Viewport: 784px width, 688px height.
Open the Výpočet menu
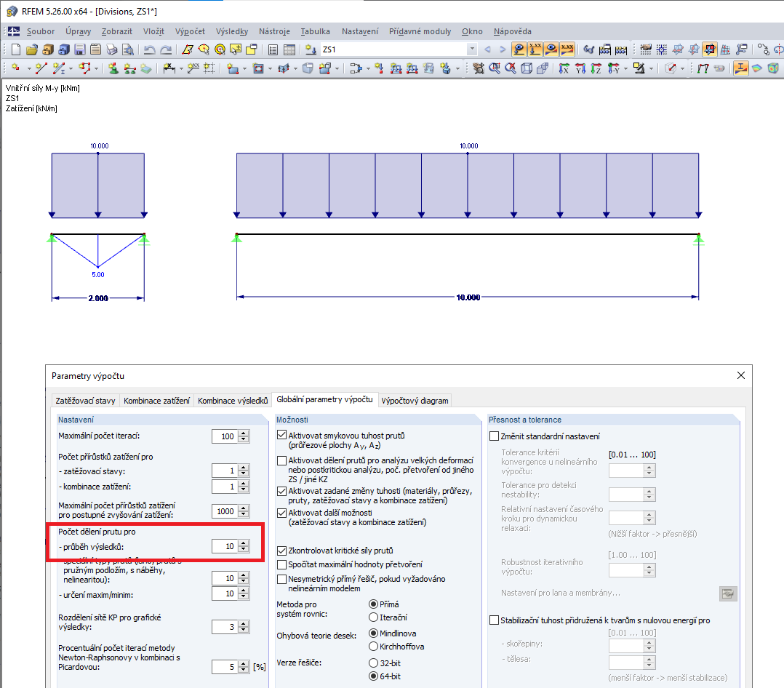point(190,31)
